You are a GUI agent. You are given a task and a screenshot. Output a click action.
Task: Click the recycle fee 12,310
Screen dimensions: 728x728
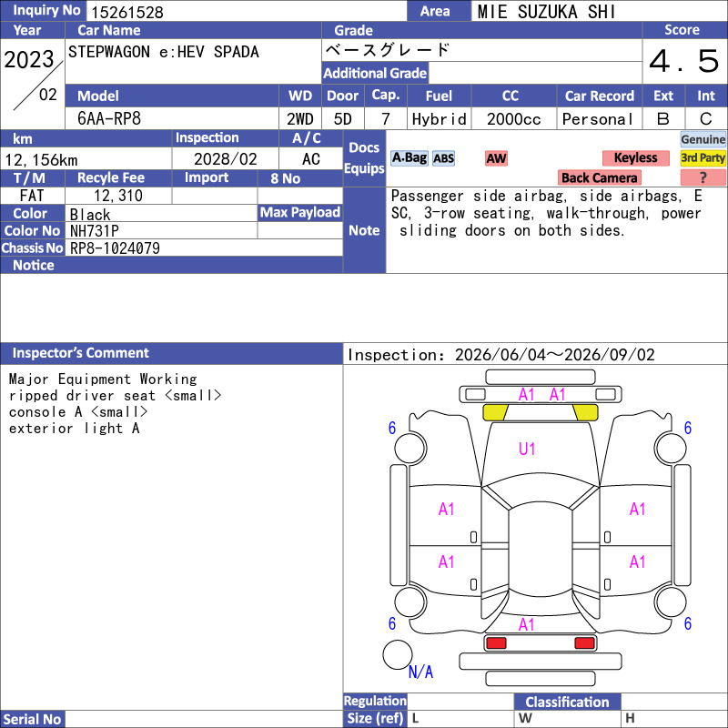(118, 196)
